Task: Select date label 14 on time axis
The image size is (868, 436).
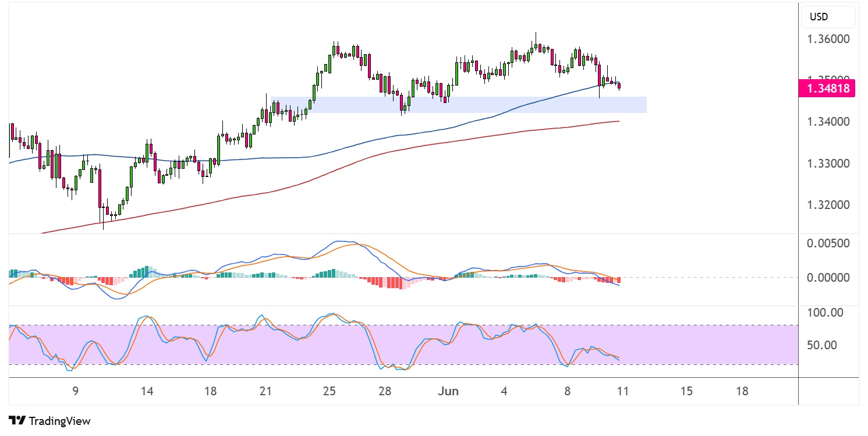Action: 147,391
